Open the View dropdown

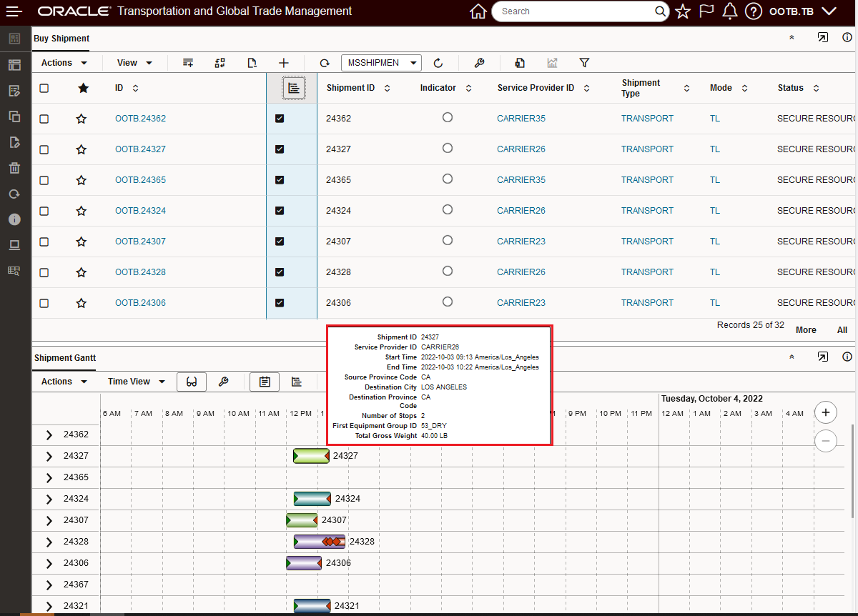coord(134,63)
